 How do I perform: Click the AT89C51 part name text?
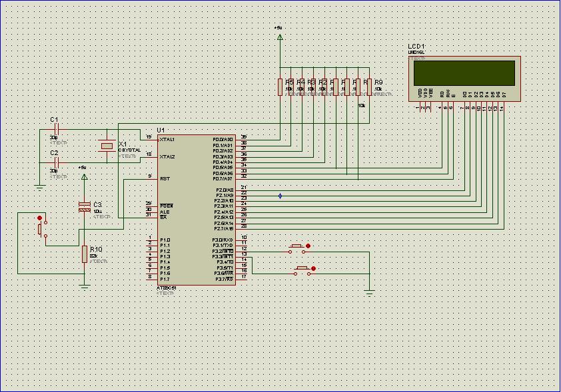(x=167, y=288)
